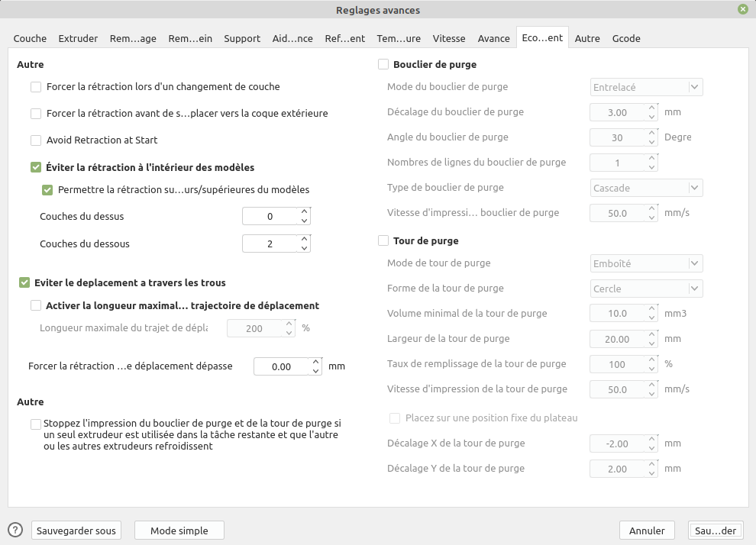Click the Sau...der save button

716,530
